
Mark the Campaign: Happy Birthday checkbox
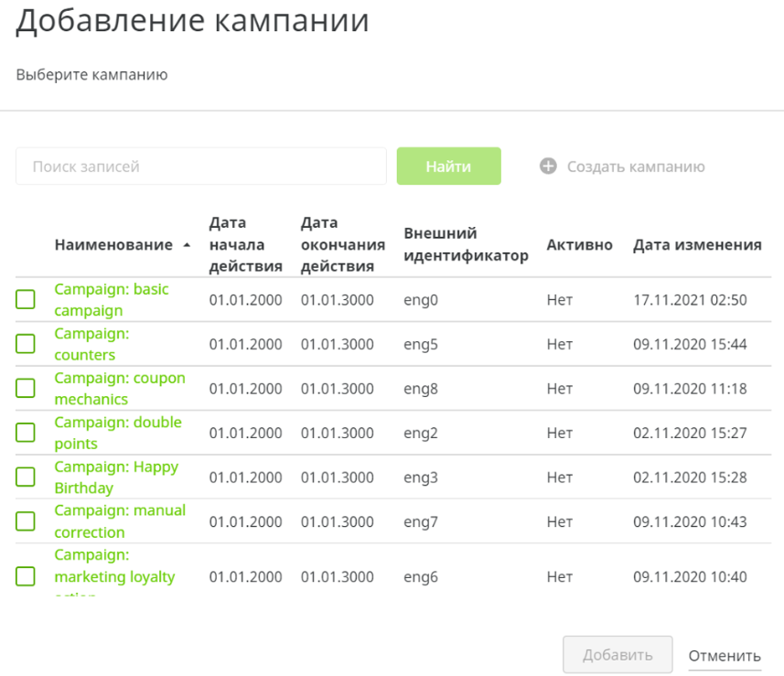click(x=26, y=477)
